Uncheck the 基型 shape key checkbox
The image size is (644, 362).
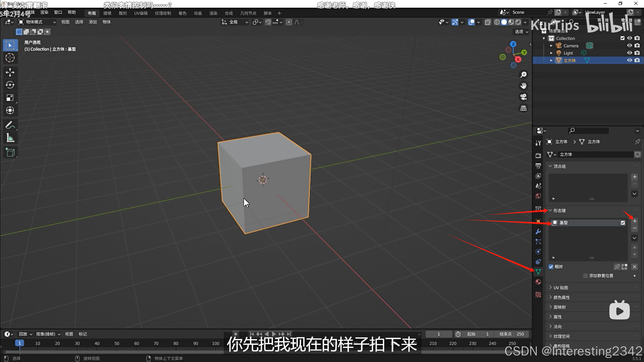click(623, 223)
